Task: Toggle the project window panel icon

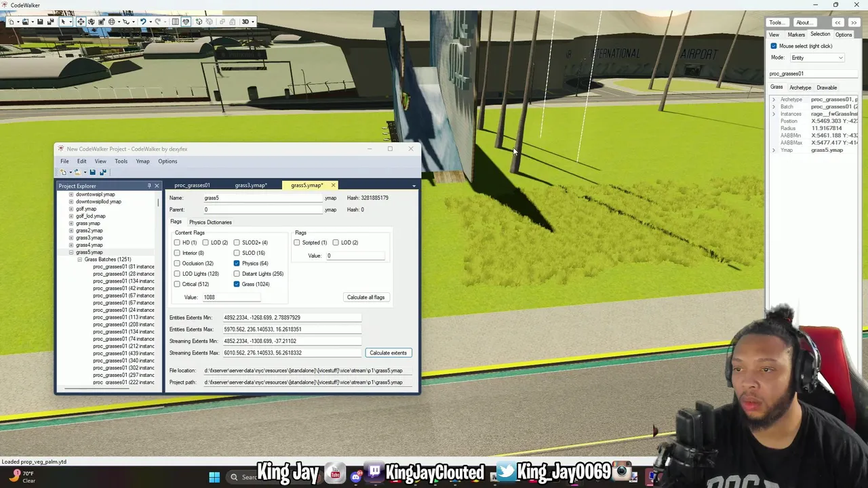Action: pos(176,22)
